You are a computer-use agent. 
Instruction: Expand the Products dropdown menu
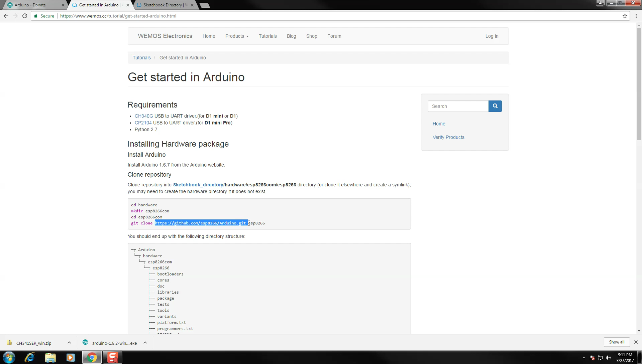coord(236,36)
